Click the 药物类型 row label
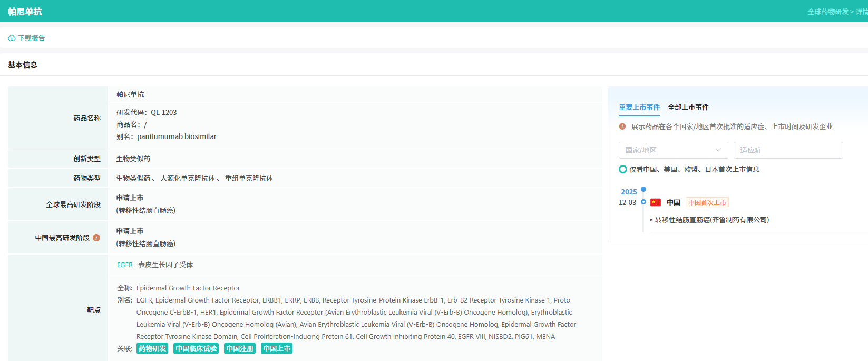 (87, 178)
